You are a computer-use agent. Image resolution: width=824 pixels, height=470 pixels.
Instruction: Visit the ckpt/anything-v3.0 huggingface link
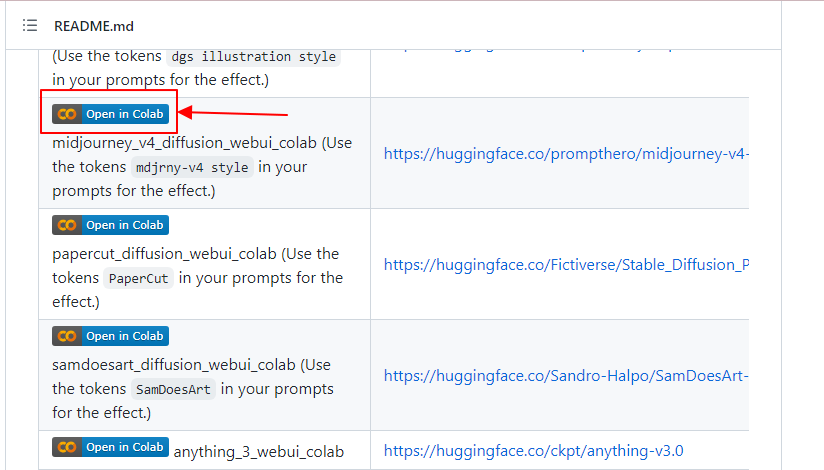tap(533, 451)
